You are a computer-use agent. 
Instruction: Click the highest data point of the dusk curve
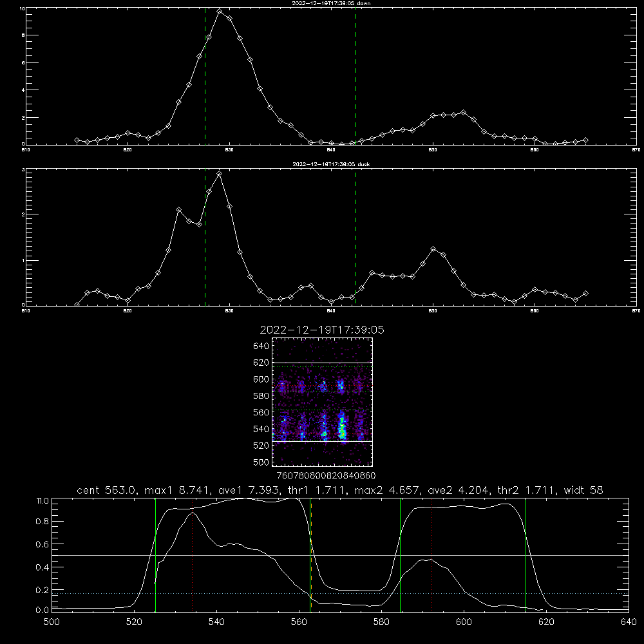coord(220,174)
